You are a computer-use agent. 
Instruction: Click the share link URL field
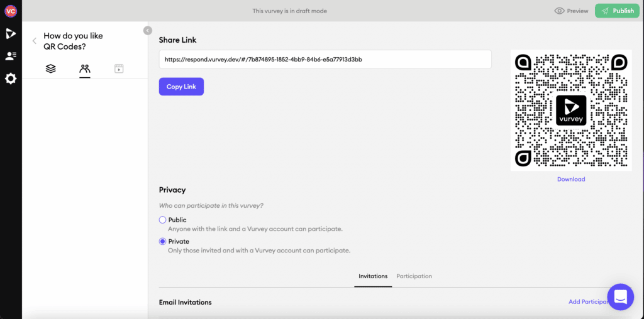click(325, 60)
